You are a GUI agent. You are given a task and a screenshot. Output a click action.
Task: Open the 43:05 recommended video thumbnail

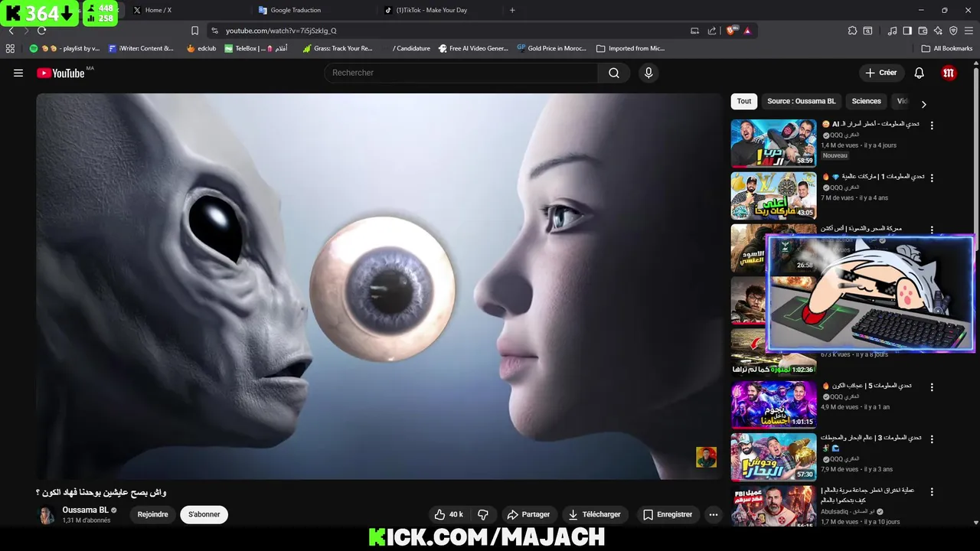(x=773, y=195)
